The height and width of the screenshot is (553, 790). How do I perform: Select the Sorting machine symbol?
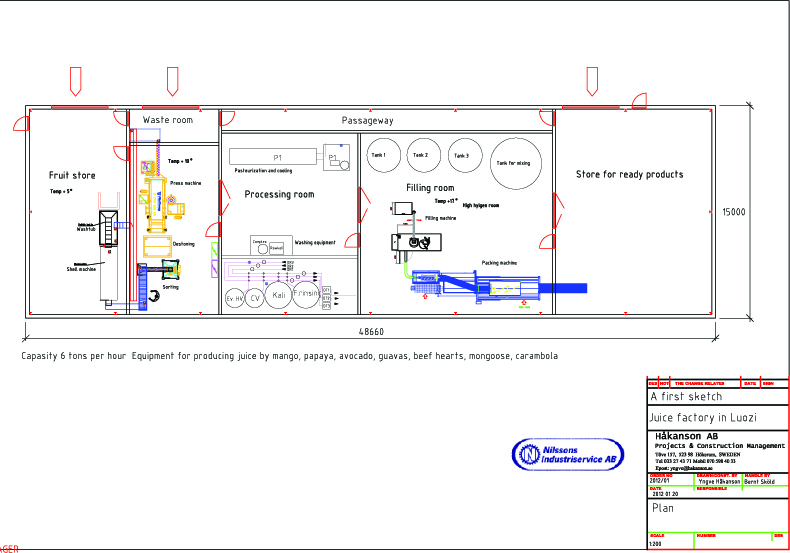165,270
